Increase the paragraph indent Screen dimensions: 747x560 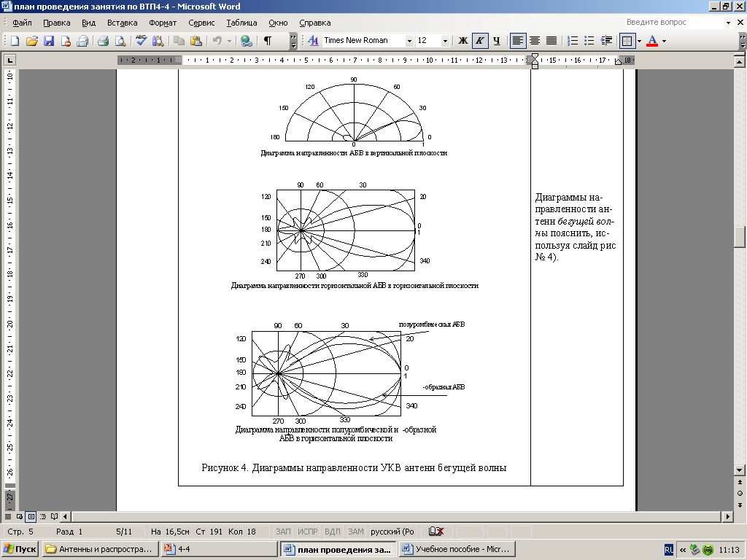click(606, 41)
